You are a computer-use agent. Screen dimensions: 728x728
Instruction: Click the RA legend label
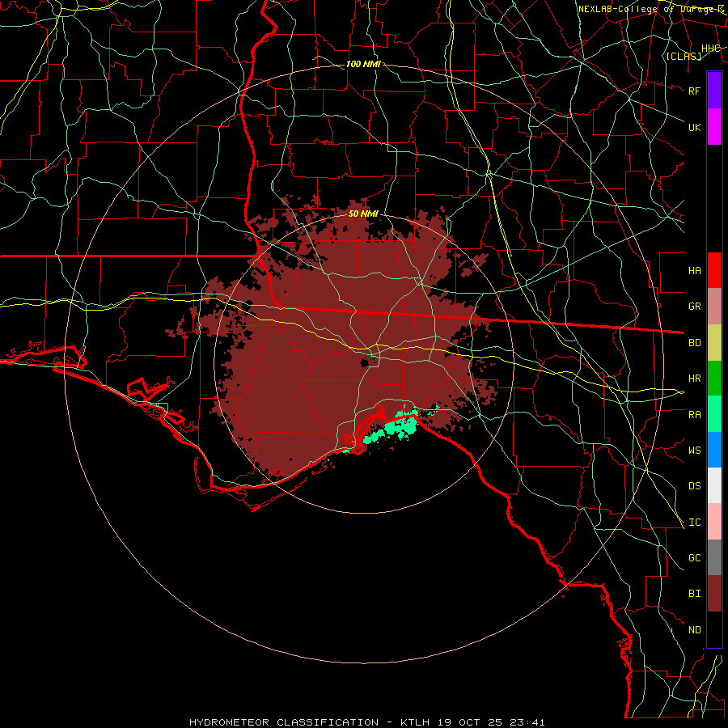(x=694, y=415)
